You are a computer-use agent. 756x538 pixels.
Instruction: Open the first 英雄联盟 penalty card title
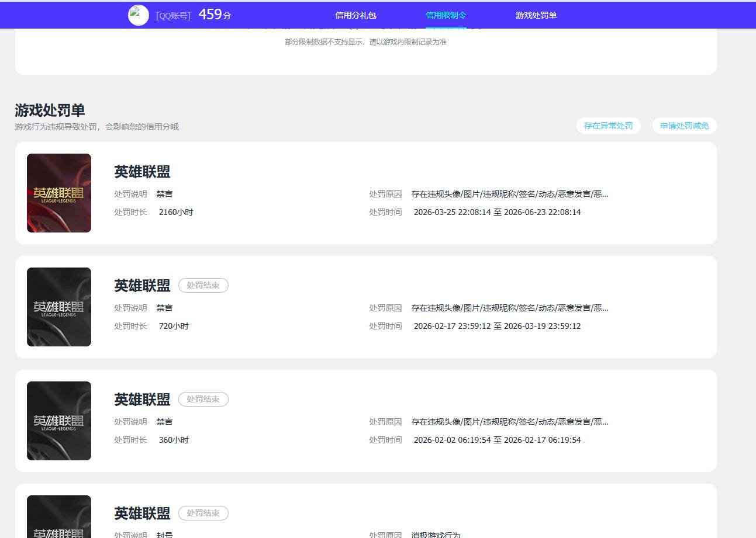141,172
